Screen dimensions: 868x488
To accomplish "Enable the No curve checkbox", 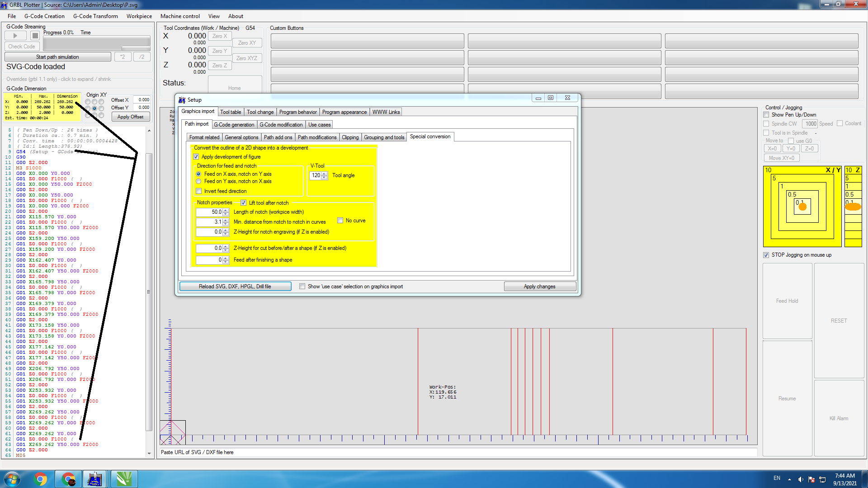I will 340,221.
